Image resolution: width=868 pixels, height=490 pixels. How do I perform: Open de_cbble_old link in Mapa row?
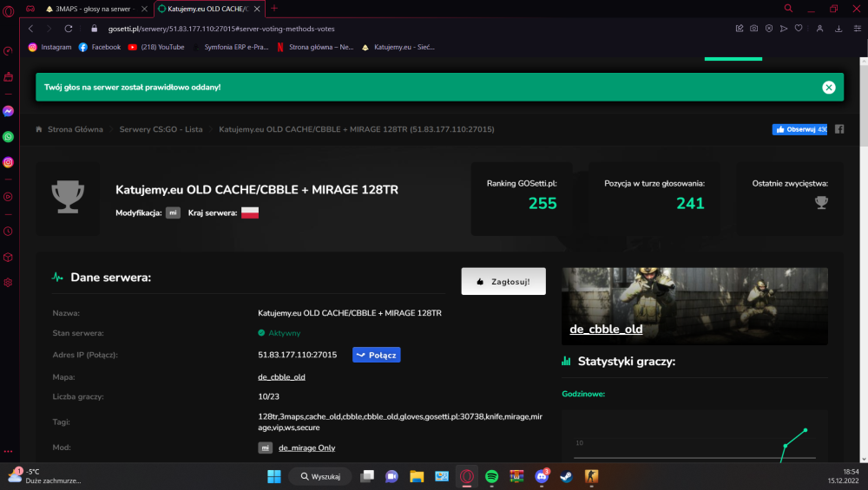[281, 377]
